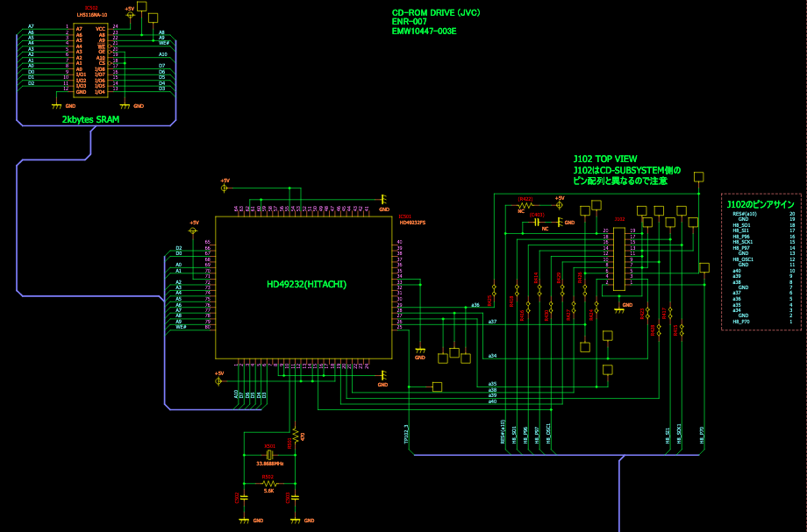This screenshot has height=532, width=807.
Task: Click the IC501 HD49232FS reference label
Action: [x=412, y=220]
